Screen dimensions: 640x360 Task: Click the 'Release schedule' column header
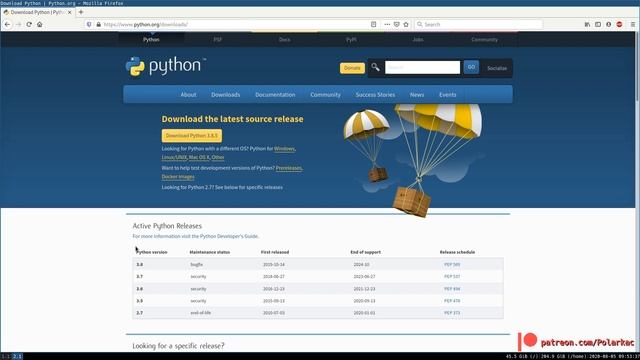click(x=457, y=252)
